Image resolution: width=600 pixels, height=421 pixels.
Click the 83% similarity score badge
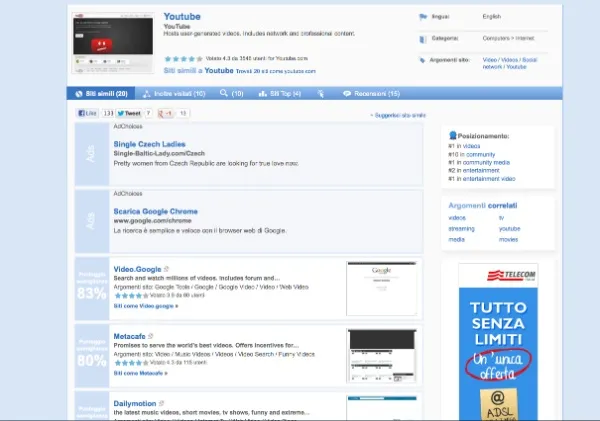[x=92, y=289]
